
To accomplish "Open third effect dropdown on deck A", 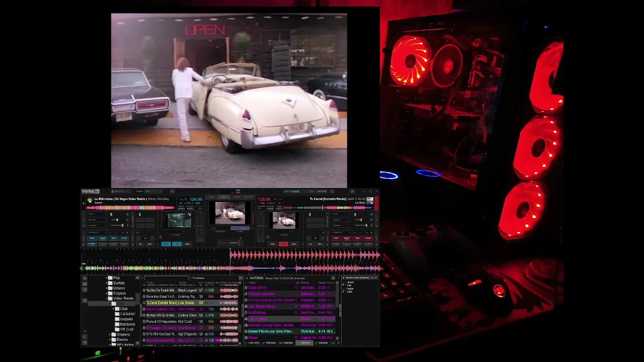I will point(98,225).
